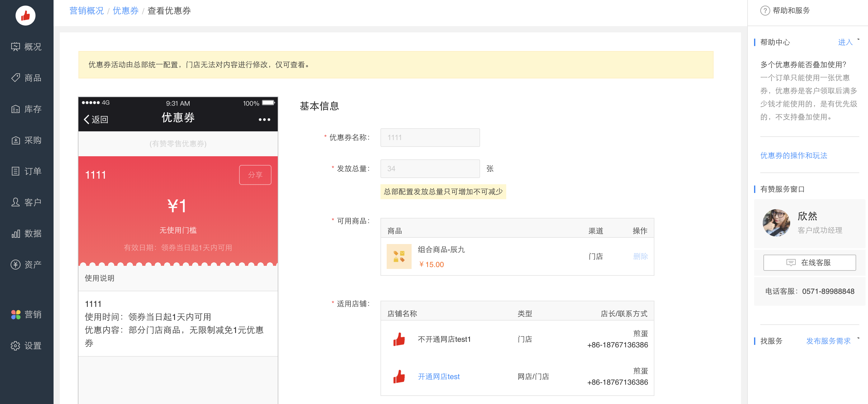Click the 优惠券名称 input field
Viewport: 868px width, 404px height.
430,138
